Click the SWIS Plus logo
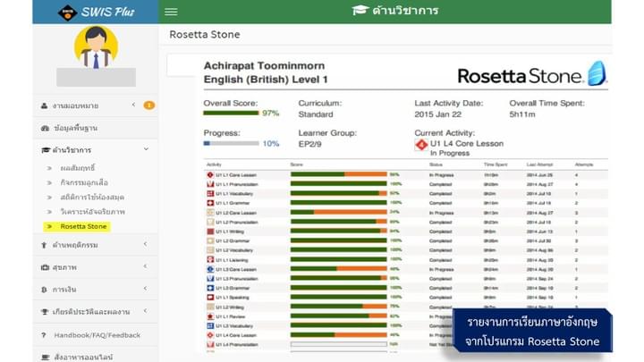The image size is (644, 362). [x=95, y=12]
